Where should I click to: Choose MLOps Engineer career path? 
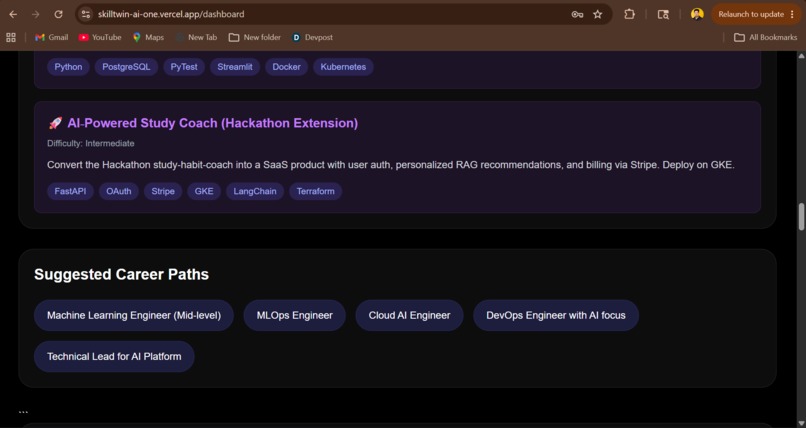[295, 315]
